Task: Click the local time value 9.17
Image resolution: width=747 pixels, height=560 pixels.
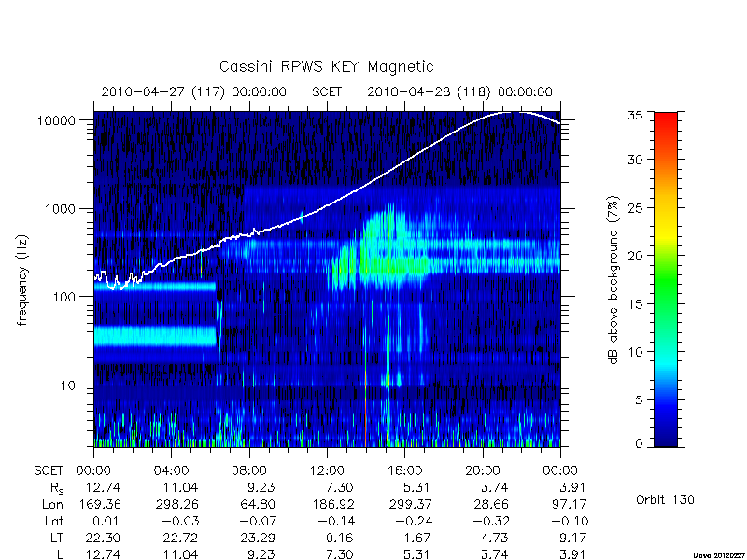Action: click(x=573, y=539)
